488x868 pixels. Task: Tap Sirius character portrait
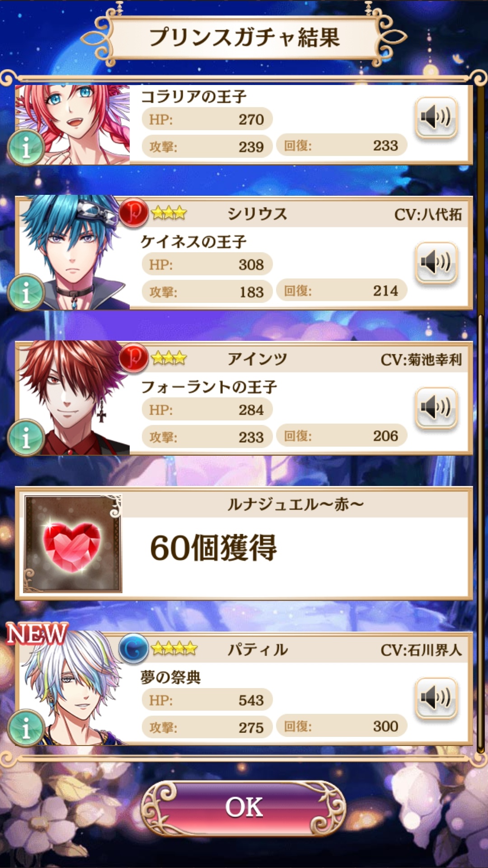[x=73, y=253]
